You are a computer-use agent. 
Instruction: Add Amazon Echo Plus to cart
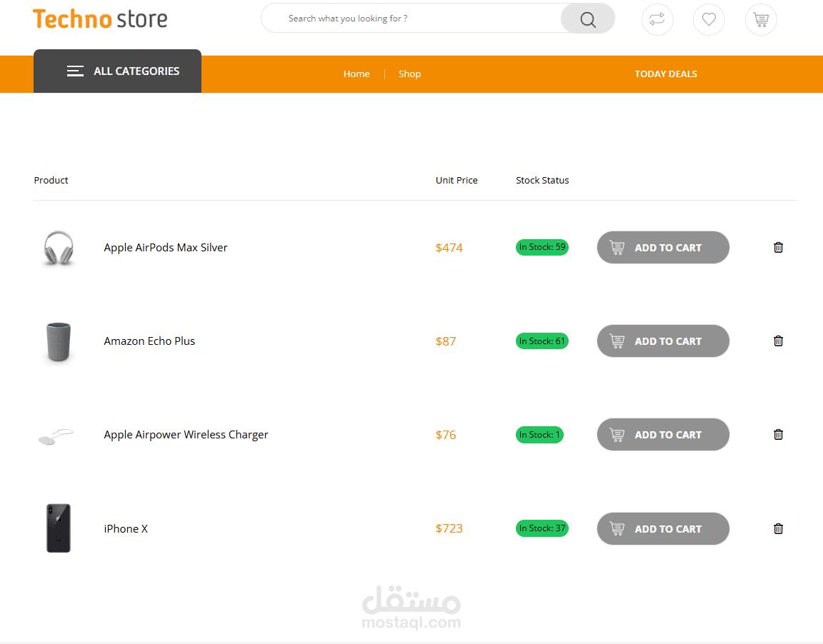coord(663,341)
